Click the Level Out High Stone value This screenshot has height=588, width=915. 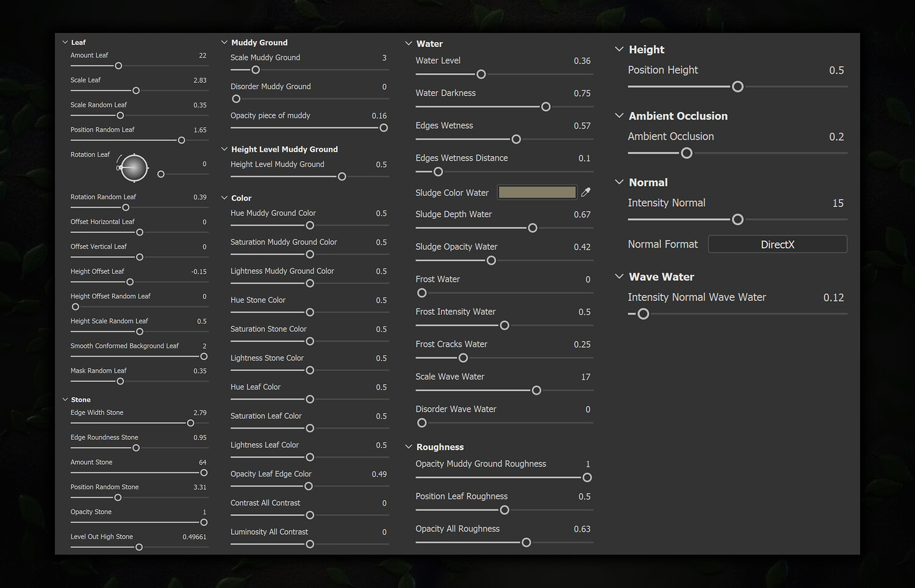[x=195, y=537]
